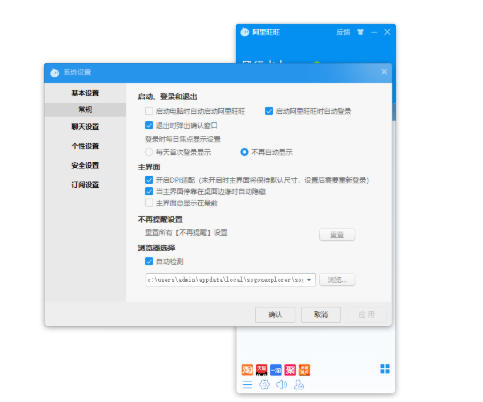Select 常规 item in sidebar
The image size is (483, 402).
click(85, 109)
